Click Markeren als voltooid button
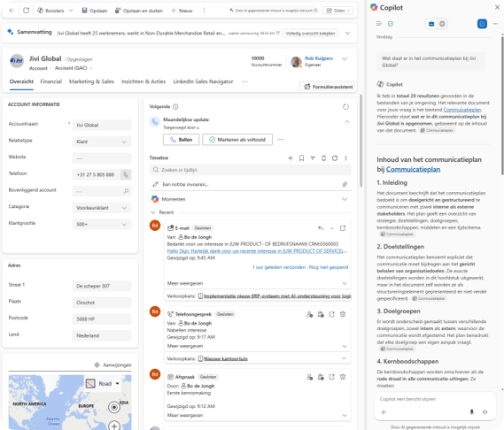 (x=237, y=140)
